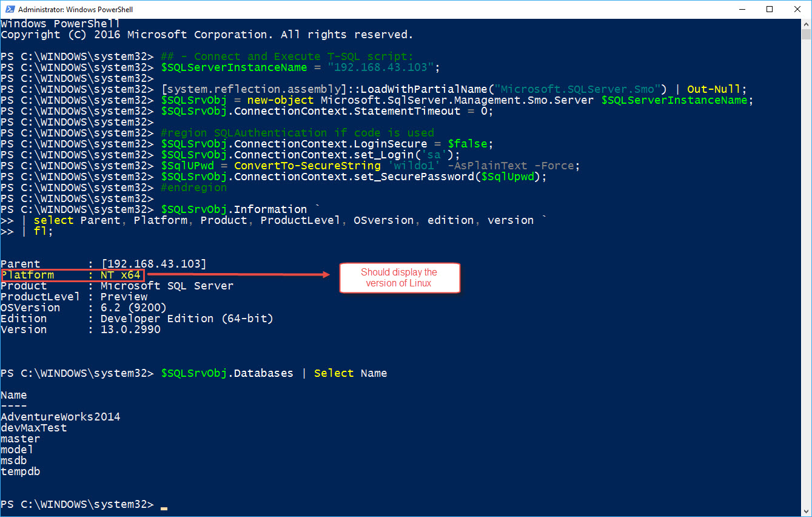The height and width of the screenshot is (517, 812).
Task: Click the AdventureWorks2014 database name
Action: coord(61,417)
